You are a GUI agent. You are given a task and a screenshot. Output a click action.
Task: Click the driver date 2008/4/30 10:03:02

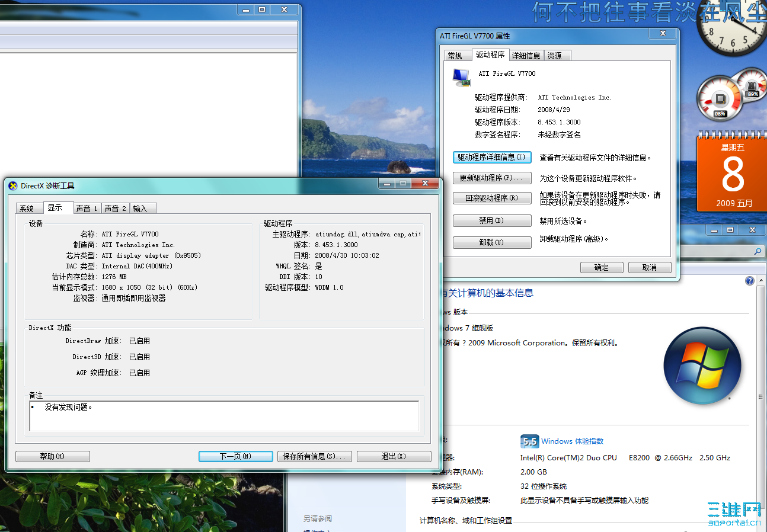(347, 255)
